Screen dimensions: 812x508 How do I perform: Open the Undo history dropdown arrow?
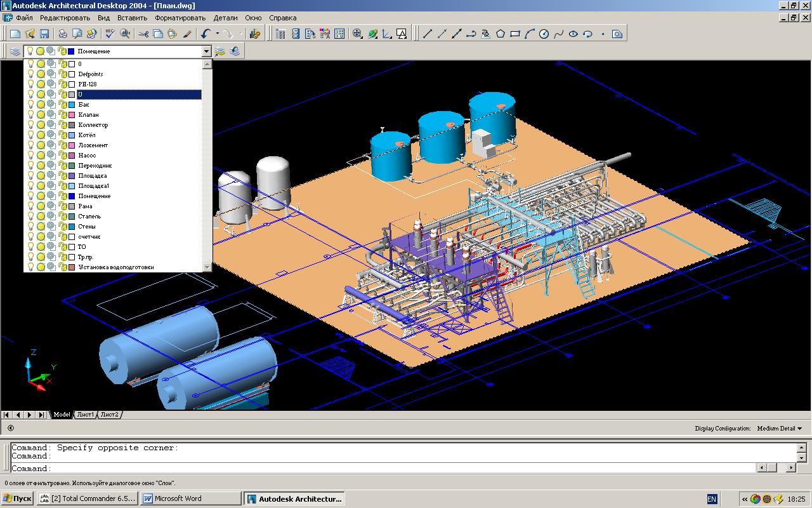[x=217, y=34]
